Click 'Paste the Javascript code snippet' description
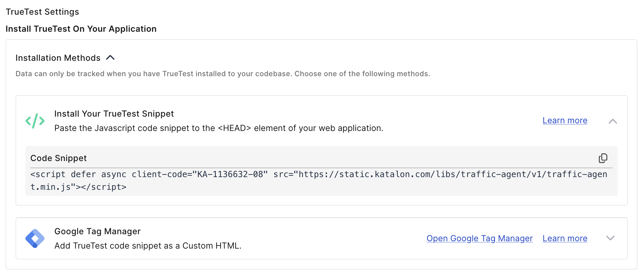 [219, 128]
